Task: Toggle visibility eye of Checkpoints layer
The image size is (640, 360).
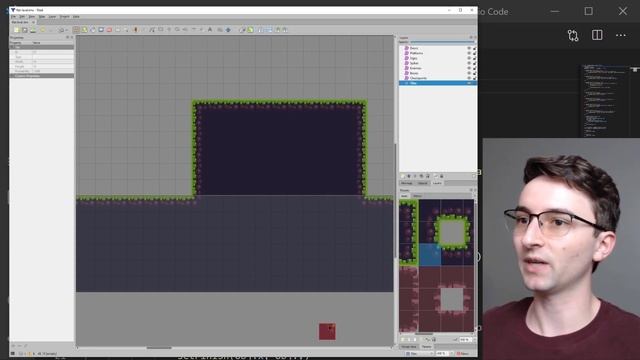Action: coord(469,78)
